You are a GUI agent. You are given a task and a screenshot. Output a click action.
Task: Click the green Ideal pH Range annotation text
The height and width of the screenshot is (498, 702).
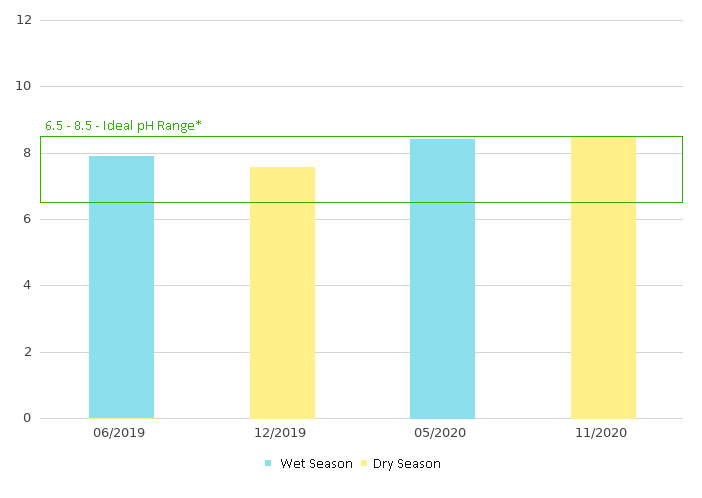[x=123, y=126]
